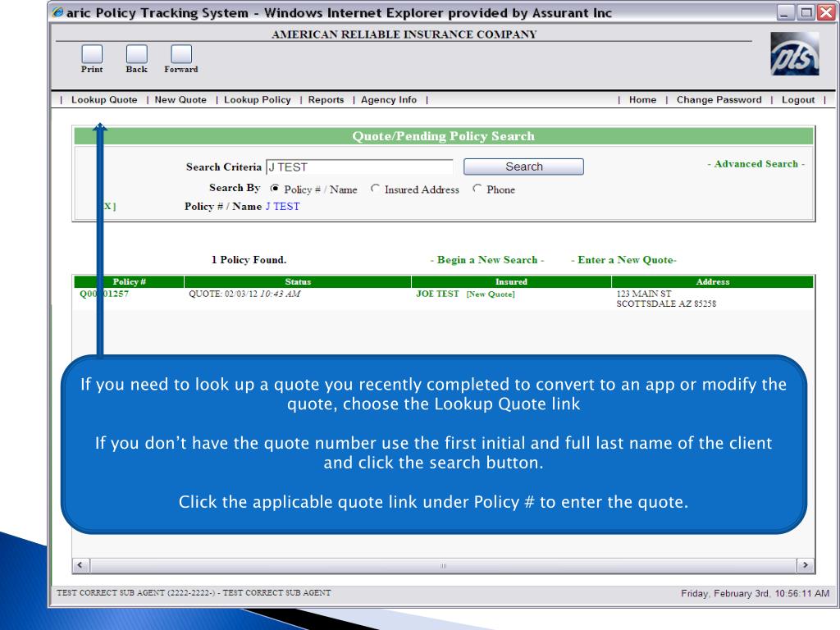
Task: Click the quote status text 02/03/12
Action: (244, 294)
